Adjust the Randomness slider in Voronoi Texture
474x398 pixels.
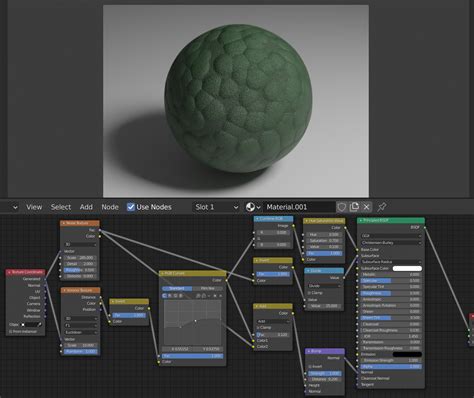pos(80,352)
